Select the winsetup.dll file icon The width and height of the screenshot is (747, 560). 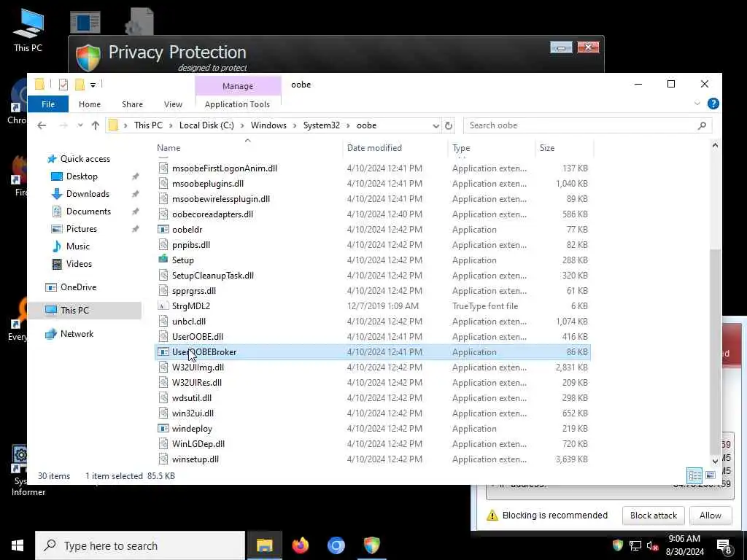point(163,459)
